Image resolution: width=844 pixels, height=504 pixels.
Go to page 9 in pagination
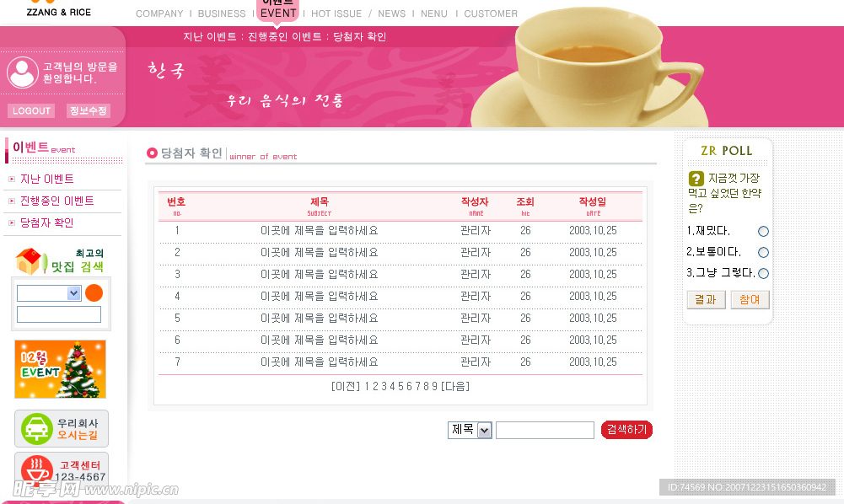click(434, 386)
